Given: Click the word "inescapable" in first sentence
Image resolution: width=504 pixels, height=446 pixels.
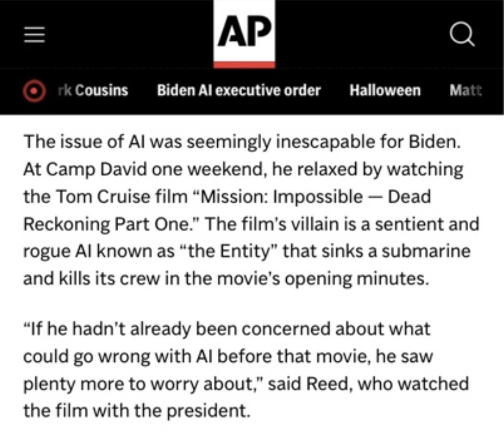Looking at the screenshot, I should (325, 142).
